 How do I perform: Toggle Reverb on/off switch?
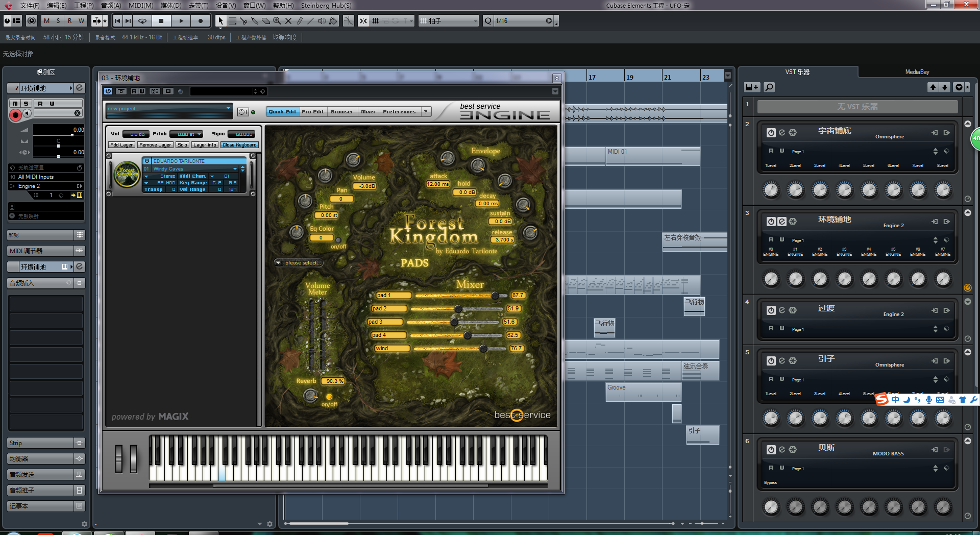[x=329, y=397]
